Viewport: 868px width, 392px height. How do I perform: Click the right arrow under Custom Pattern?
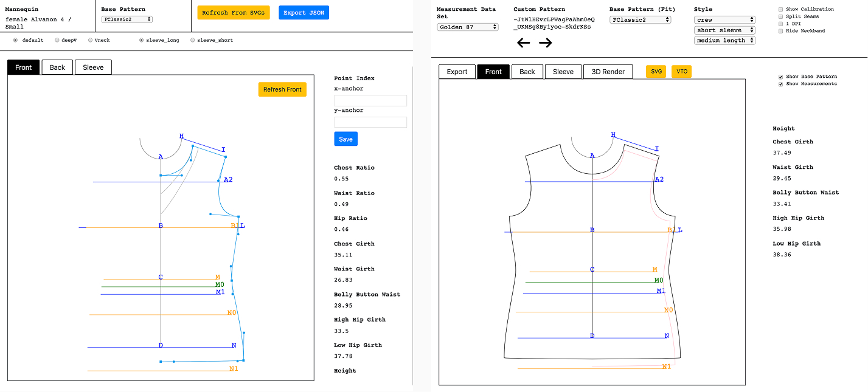click(546, 43)
